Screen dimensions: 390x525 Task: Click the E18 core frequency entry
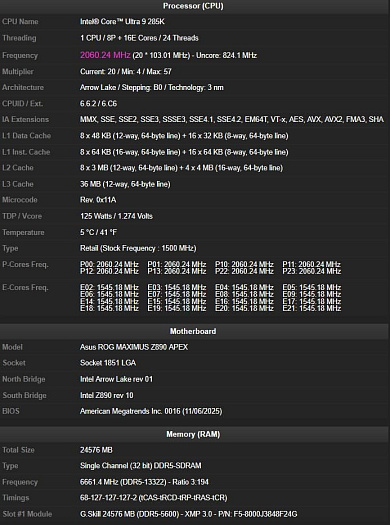click(x=109, y=308)
